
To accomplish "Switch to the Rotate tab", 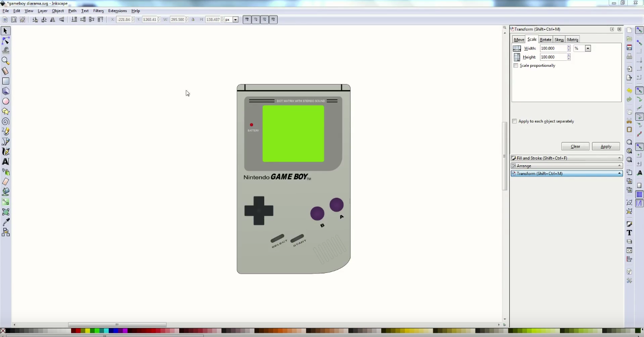I will coord(546,40).
